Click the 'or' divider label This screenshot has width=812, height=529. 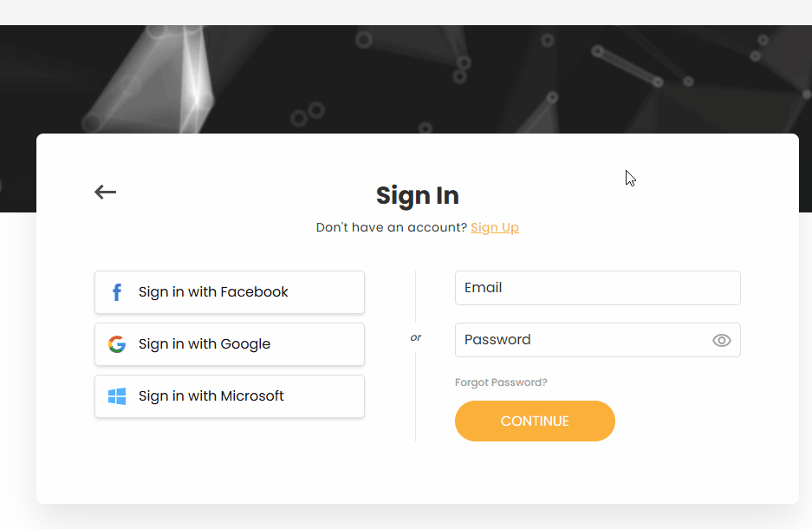(x=416, y=337)
